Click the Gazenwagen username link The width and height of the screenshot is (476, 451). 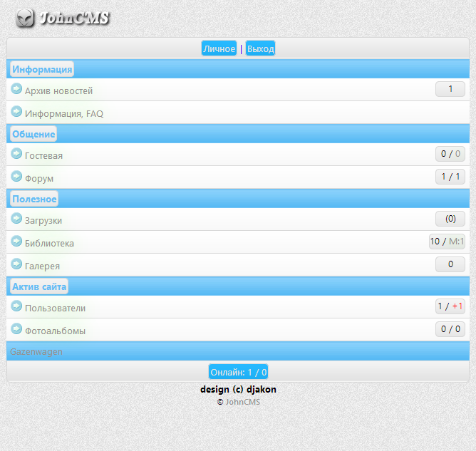pyautogui.click(x=36, y=351)
